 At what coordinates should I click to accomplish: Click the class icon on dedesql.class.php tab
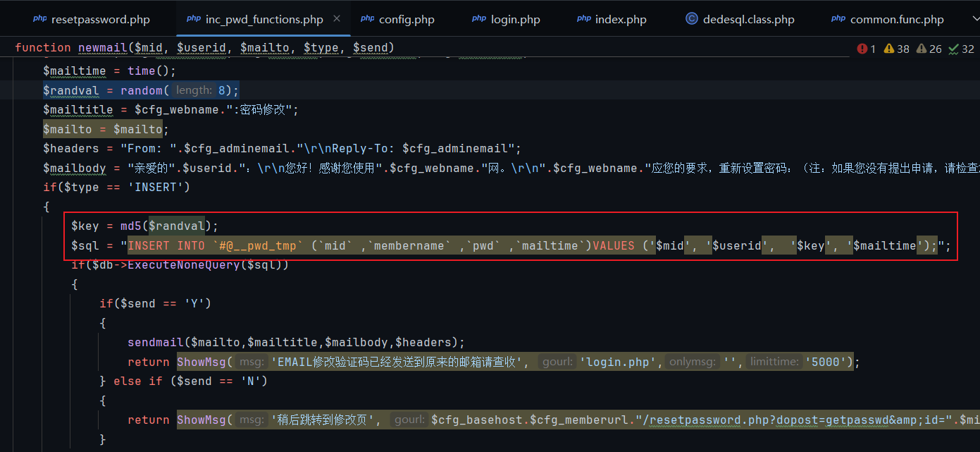click(x=691, y=19)
